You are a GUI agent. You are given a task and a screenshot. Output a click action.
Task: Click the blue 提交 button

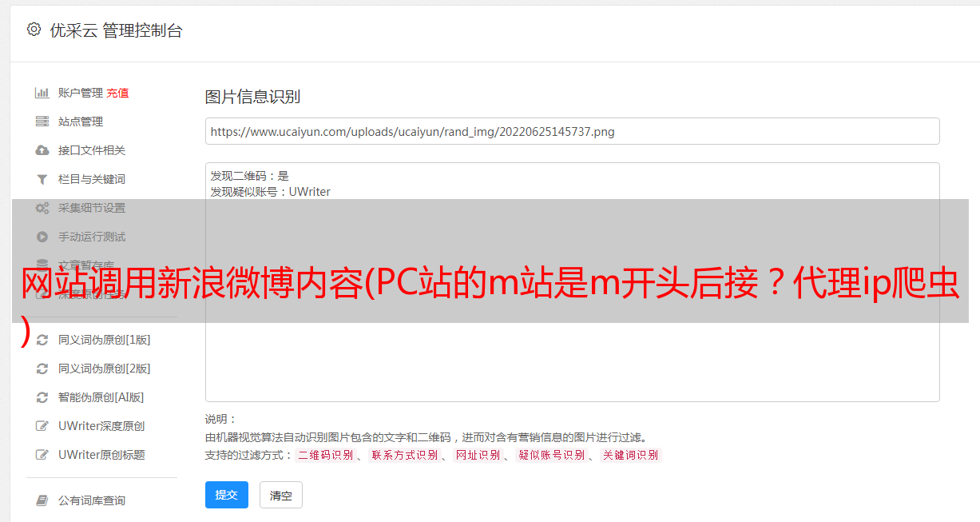click(227, 495)
